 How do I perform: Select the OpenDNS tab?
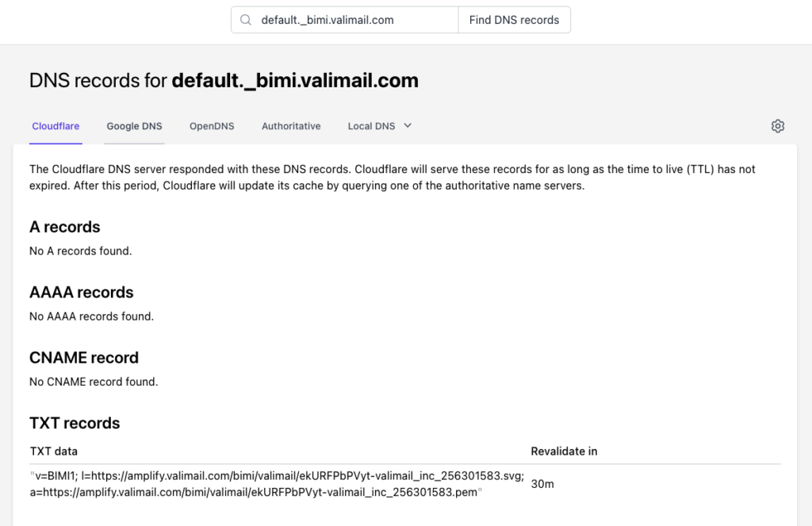tap(212, 125)
